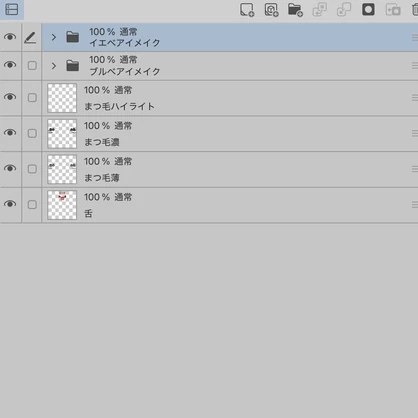Click the layer panel menu icon

point(12,10)
